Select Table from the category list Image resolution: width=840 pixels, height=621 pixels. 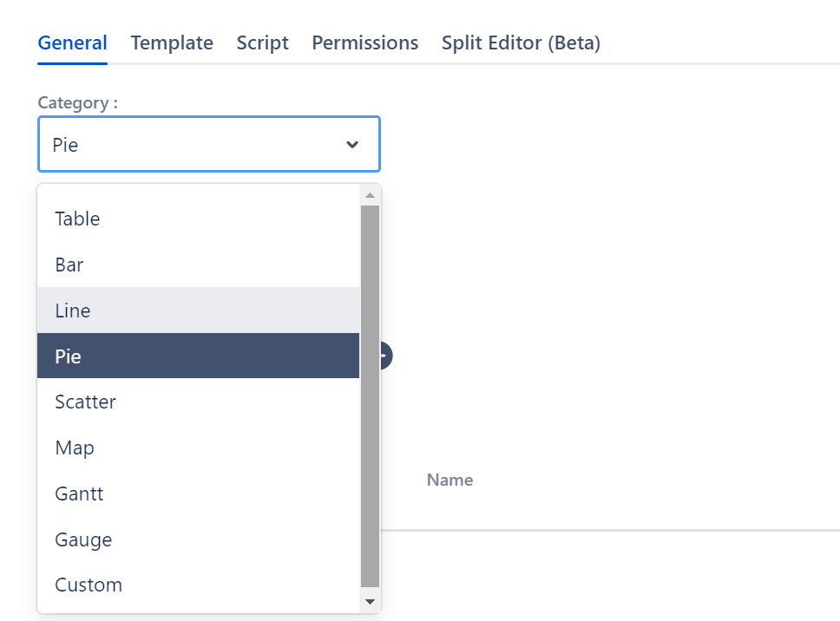click(198, 219)
